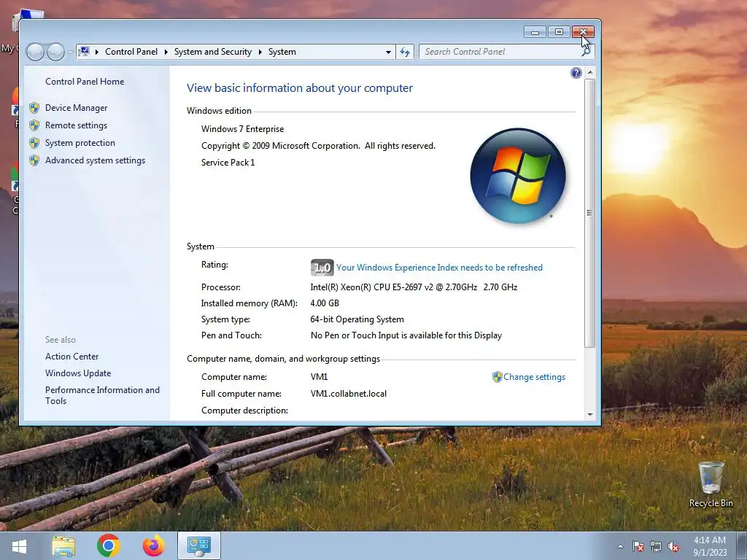Click the Remote settings shield icon
Image resolution: width=747 pixels, height=560 pixels.
(34, 125)
